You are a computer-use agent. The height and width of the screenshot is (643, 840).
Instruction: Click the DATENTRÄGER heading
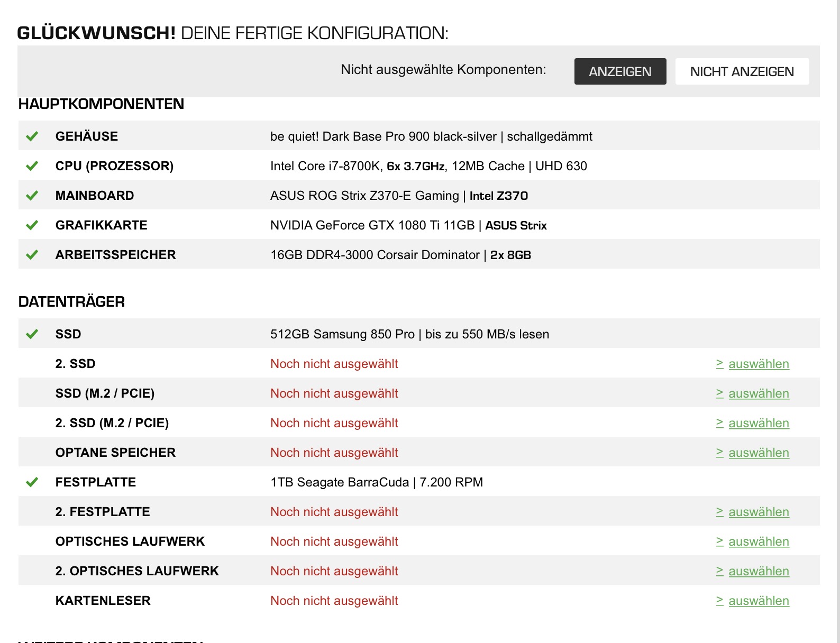tap(72, 302)
